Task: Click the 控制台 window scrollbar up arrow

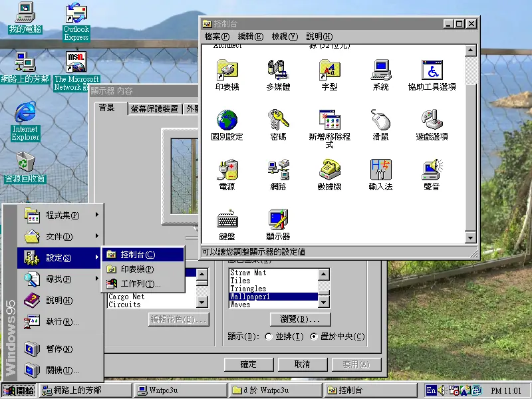Action: coord(470,51)
